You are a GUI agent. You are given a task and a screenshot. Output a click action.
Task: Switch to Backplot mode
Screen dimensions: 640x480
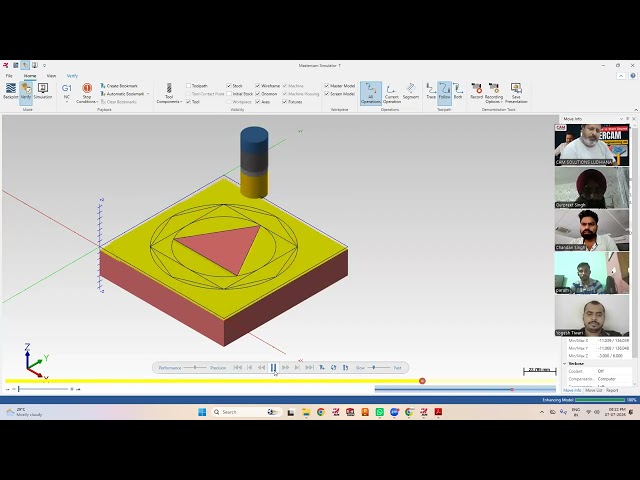click(11, 92)
